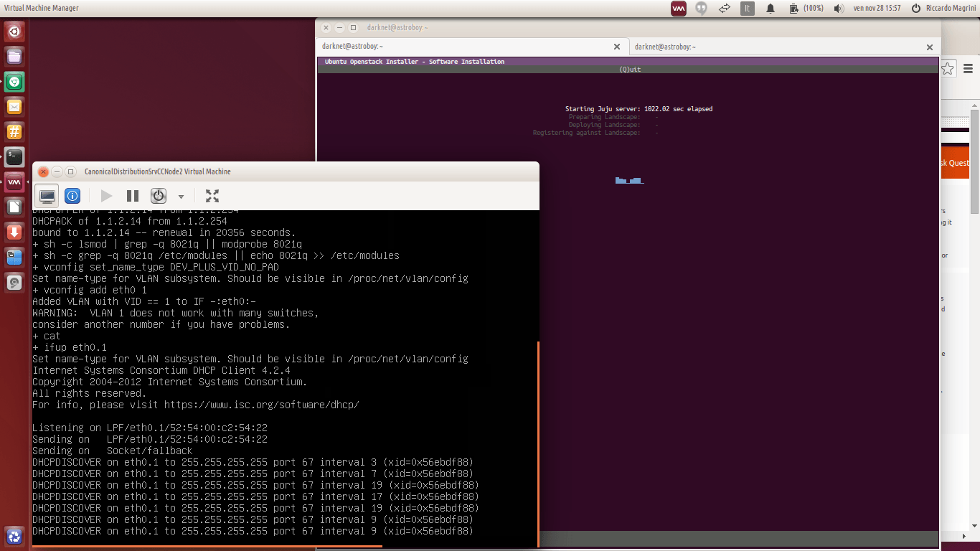980x551 pixels.
Task: Close the first terminal tab
Action: pos(617,47)
